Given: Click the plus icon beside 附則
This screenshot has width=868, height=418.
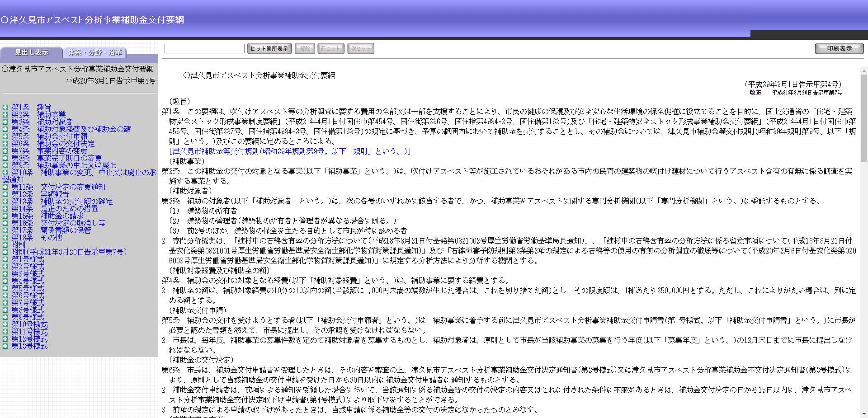Looking at the screenshot, I should [5, 245].
